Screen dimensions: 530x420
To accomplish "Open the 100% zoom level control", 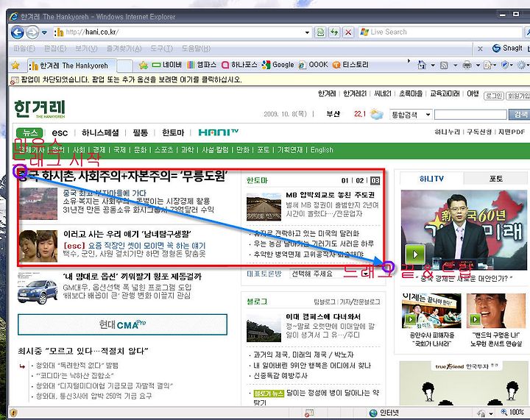I will click(512, 412).
